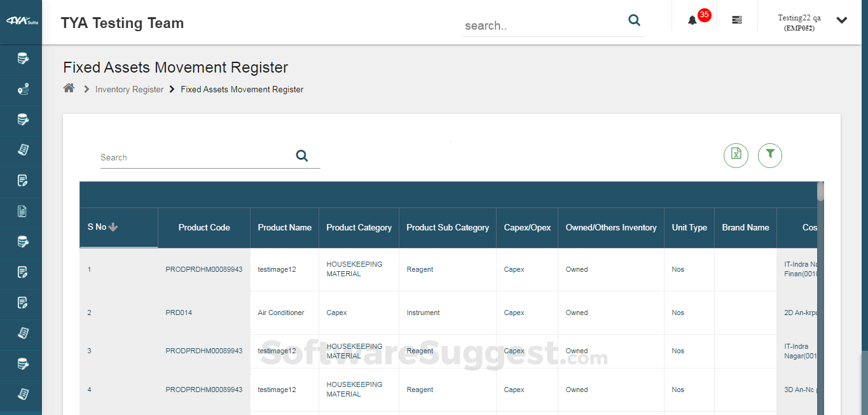Sort by the Product Name column header
Screen dimensions: 868x415
284,227
